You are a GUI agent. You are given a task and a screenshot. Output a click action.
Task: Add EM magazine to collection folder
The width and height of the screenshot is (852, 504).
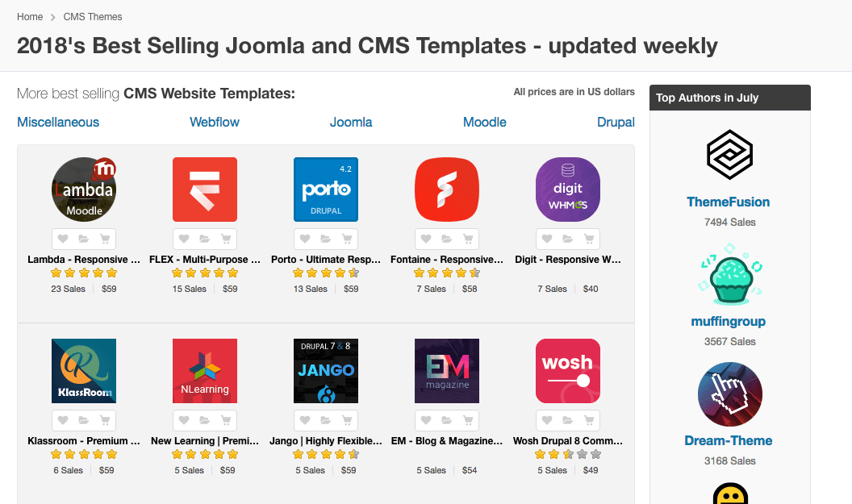coord(447,420)
